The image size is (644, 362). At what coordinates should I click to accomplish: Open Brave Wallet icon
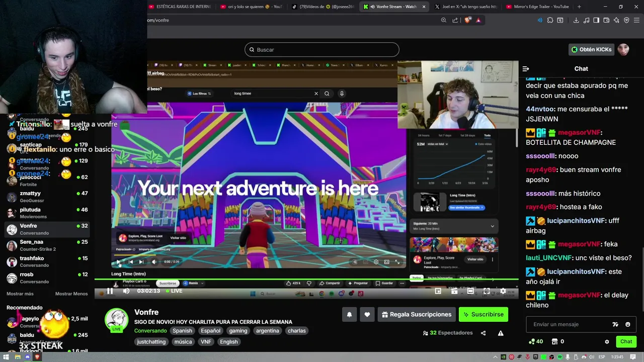(x=606, y=20)
